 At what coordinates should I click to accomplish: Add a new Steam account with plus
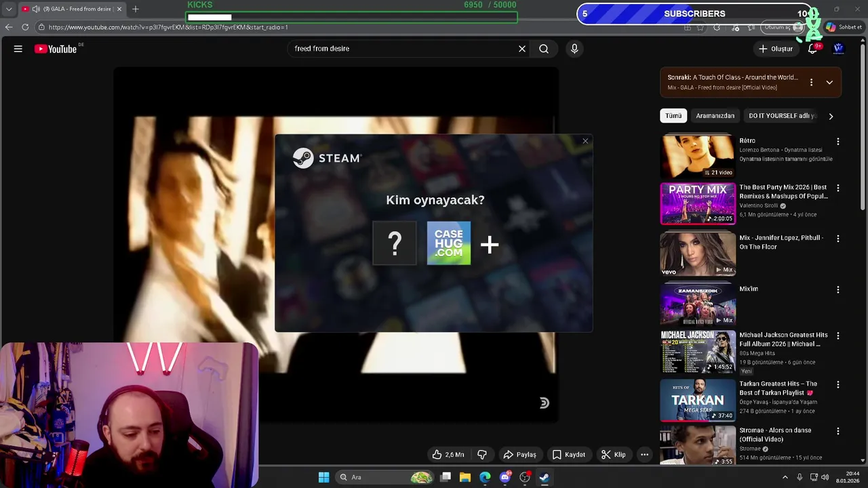(490, 245)
